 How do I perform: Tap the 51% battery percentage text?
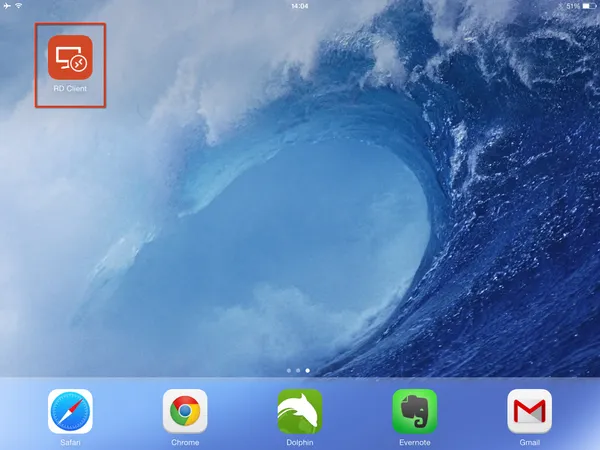click(572, 6)
